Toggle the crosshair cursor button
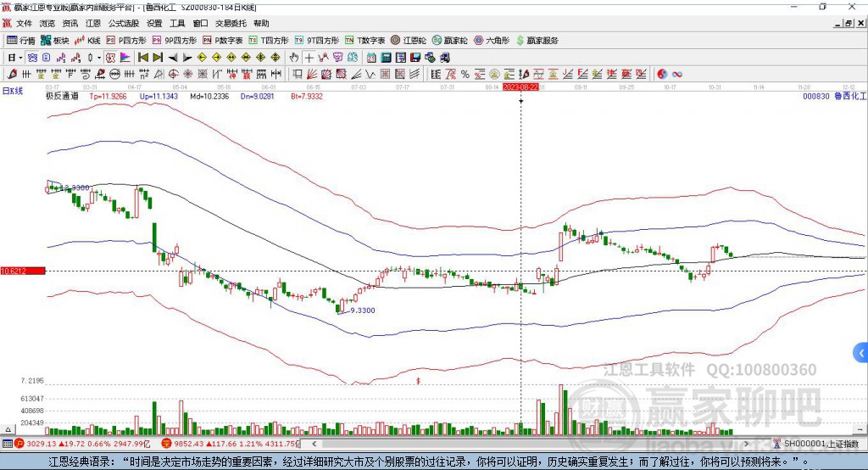This screenshot has width=868, height=470. pyautogui.click(x=309, y=58)
